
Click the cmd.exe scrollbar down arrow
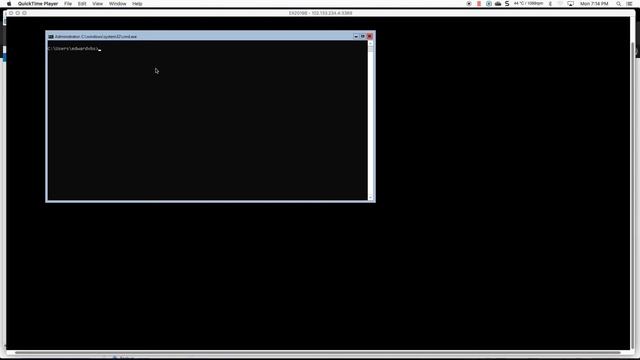tap(371, 198)
